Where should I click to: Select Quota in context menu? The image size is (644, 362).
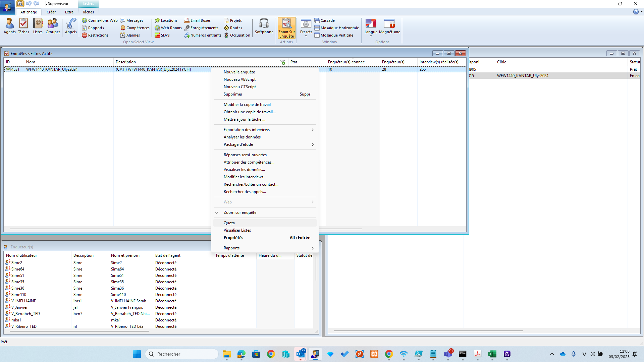click(x=265, y=223)
